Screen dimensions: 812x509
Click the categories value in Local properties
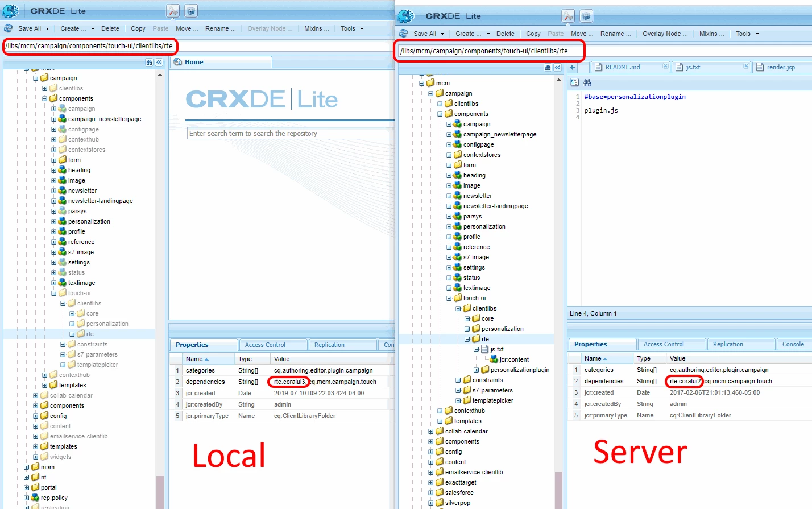coord(323,370)
